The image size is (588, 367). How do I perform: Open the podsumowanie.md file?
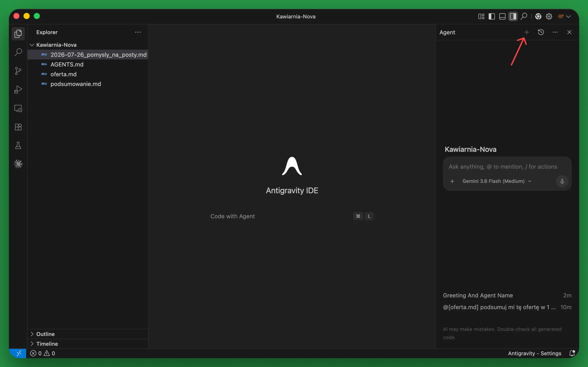click(88, 84)
